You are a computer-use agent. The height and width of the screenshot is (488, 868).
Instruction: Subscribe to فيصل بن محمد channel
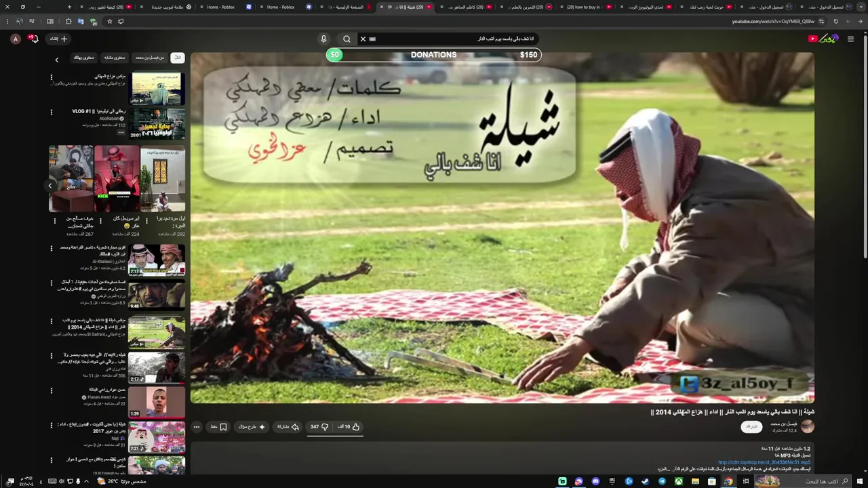[x=751, y=426]
